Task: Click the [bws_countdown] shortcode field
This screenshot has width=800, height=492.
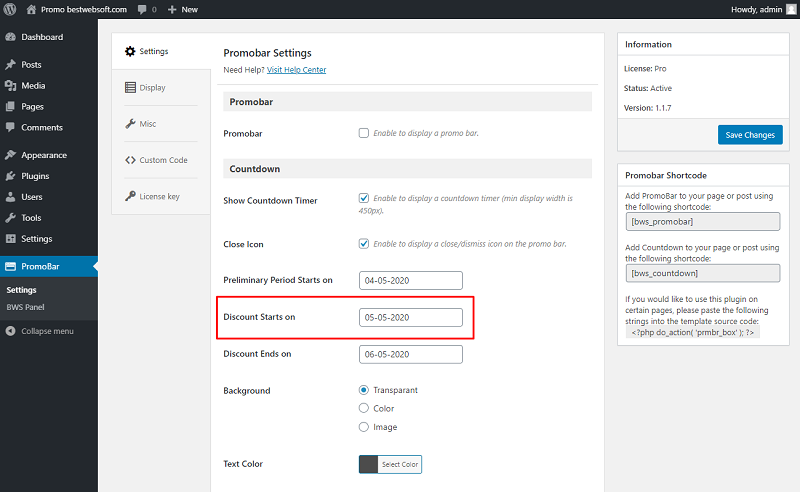Action: coord(703,273)
